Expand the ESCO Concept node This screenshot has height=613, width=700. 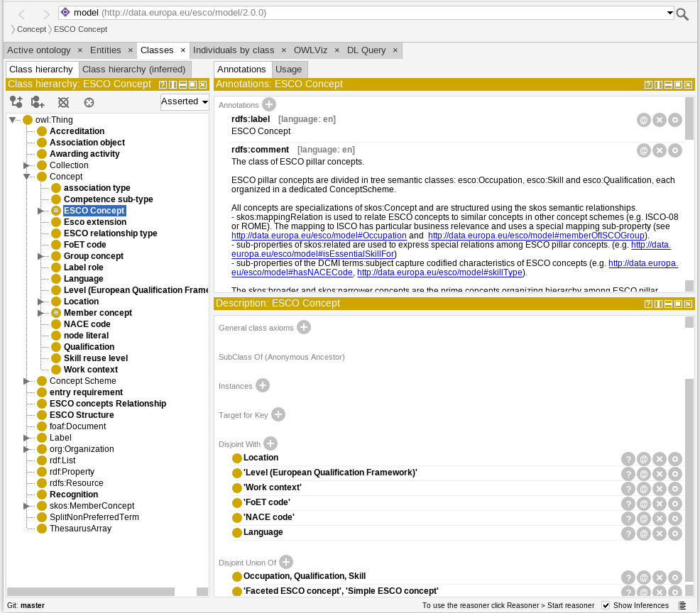click(x=40, y=211)
